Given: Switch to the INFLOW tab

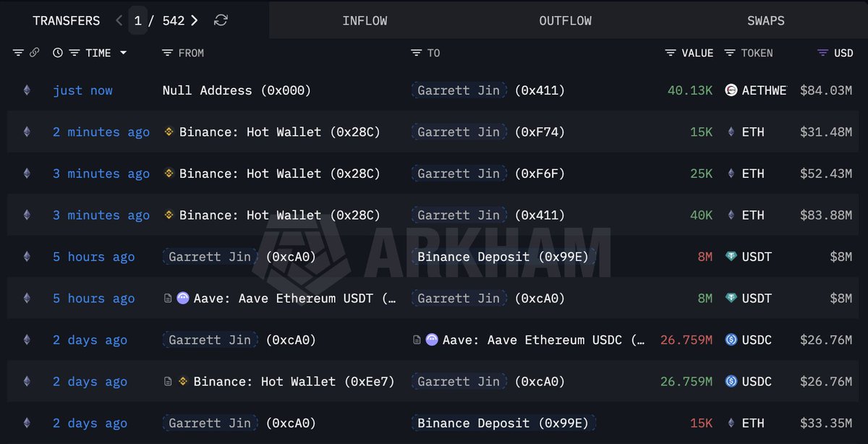Looking at the screenshot, I should (365, 20).
